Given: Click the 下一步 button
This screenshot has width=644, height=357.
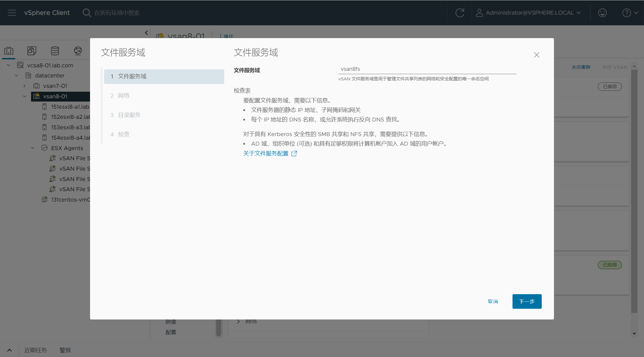Looking at the screenshot, I should 527,302.
